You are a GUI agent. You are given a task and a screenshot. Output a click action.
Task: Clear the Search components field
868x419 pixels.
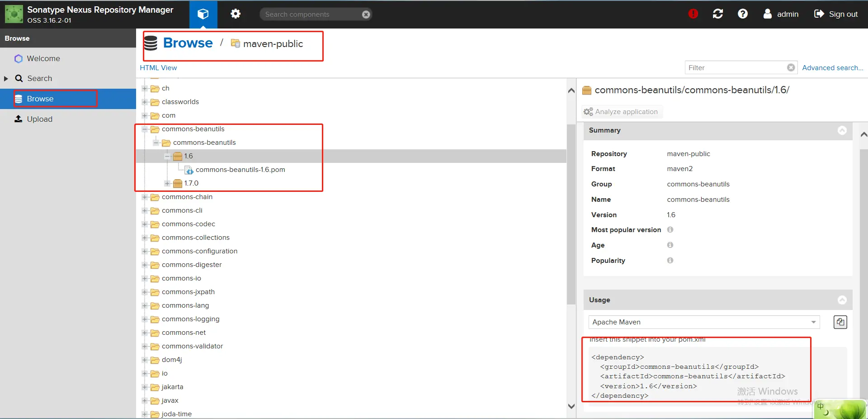[366, 14]
